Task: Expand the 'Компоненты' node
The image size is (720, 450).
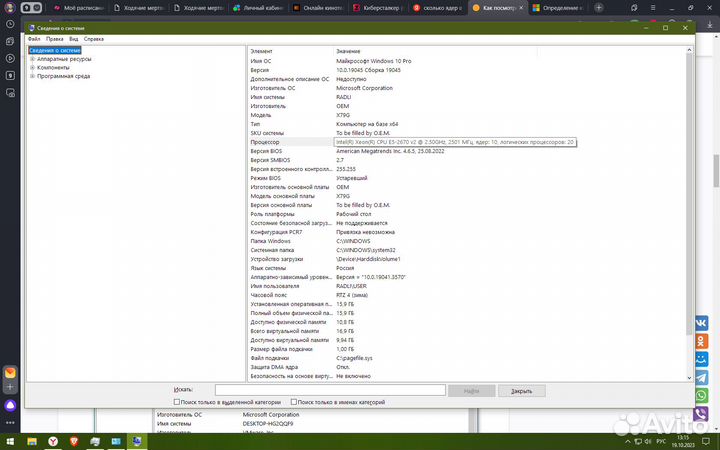Action: (x=33, y=68)
